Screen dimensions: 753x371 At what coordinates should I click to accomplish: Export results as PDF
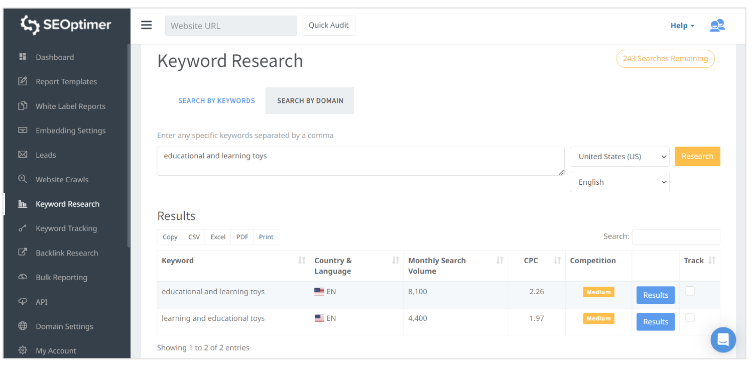[243, 237]
